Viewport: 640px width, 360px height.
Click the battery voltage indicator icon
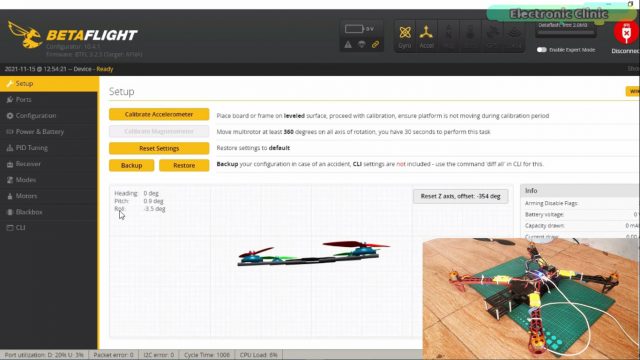pyautogui.click(x=354, y=29)
